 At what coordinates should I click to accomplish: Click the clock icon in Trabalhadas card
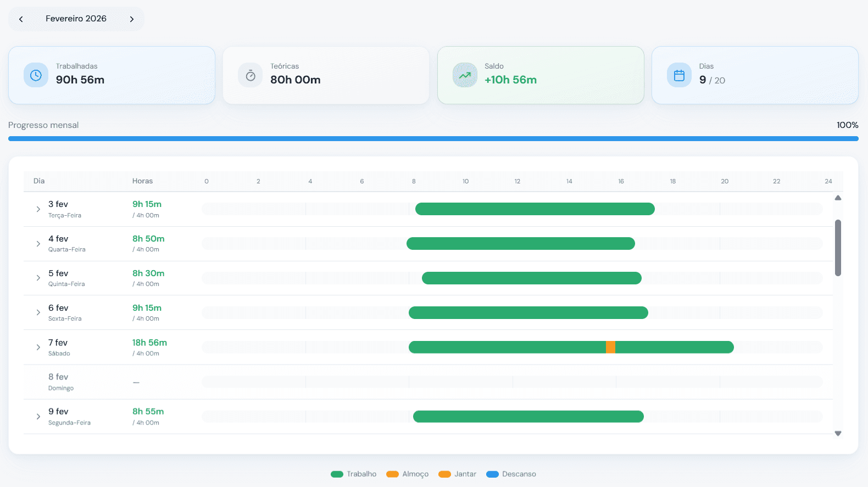click(x=36, y=75)
